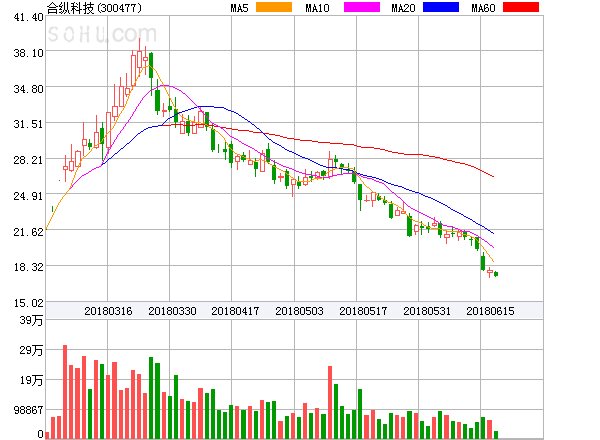Jump to date marker 20180517
This screenshot has width=600, height=440.
pos(364,311)
